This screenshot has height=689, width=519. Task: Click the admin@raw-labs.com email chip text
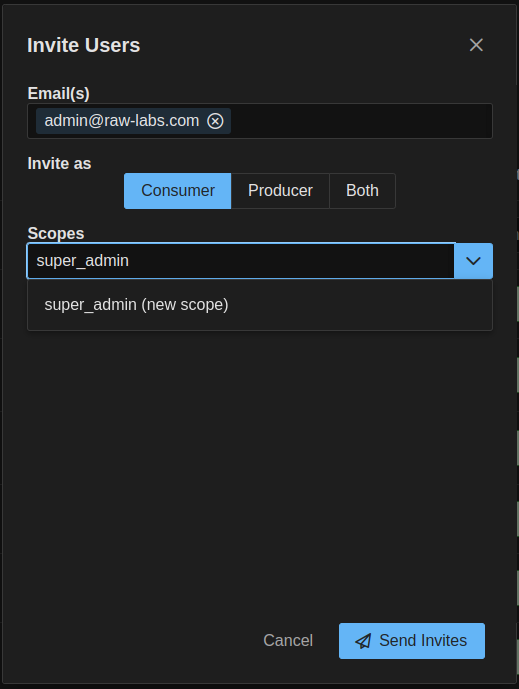click(x=122, y=121)
